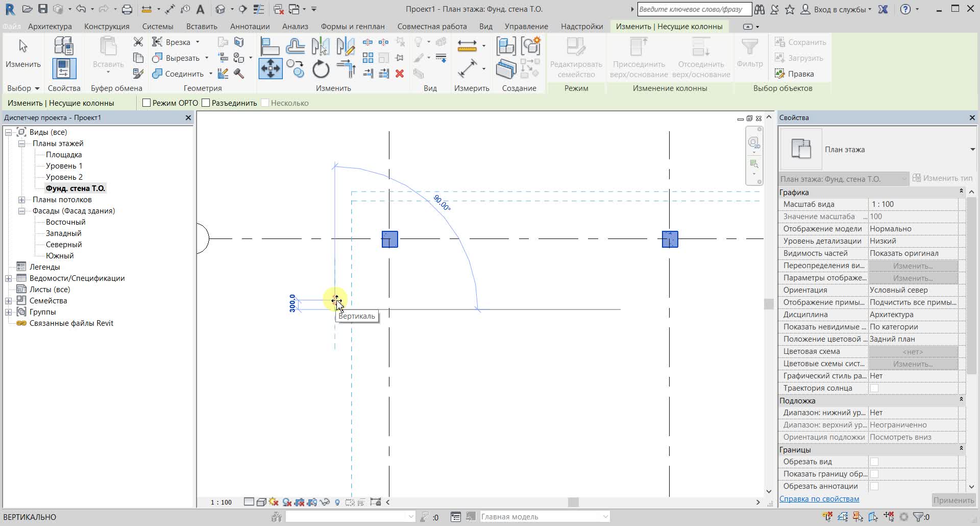980x526 pixels.
Task: Click the Применить button in Properties
Action: tap(953, 500)
